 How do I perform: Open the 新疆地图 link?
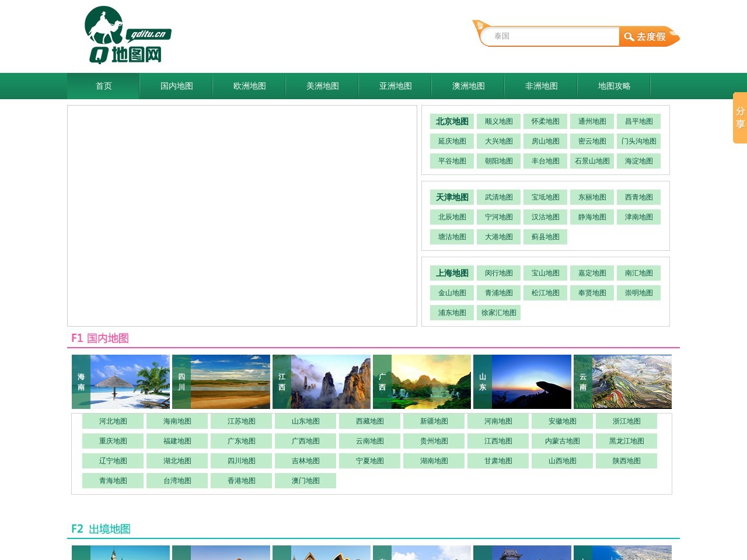pos(434,421)
